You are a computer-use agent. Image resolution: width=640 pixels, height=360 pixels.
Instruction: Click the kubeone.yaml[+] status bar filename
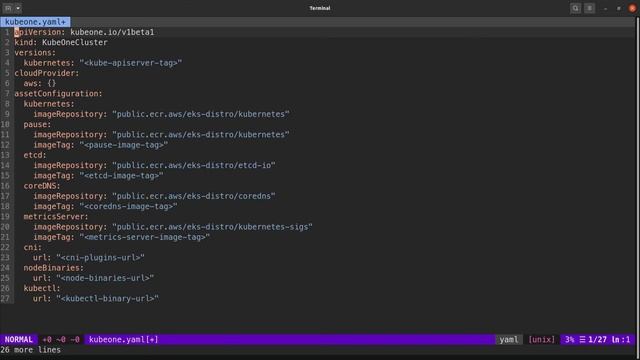tap(123, 340)
